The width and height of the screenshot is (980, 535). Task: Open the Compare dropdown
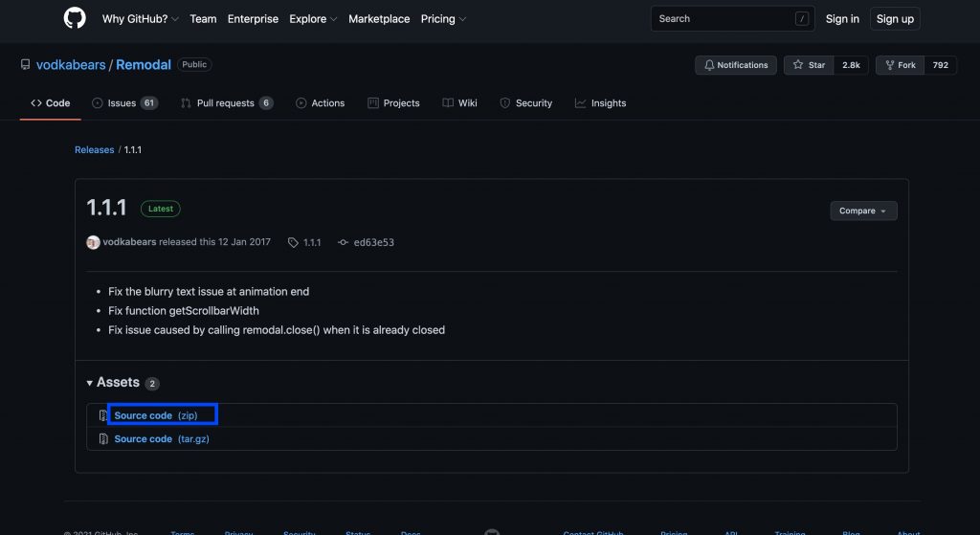point(863,211)
